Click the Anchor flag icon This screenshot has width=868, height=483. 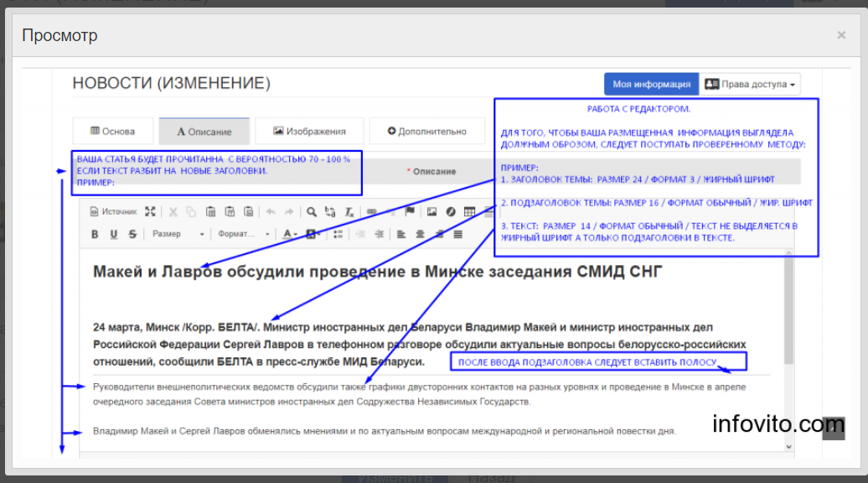410,211
